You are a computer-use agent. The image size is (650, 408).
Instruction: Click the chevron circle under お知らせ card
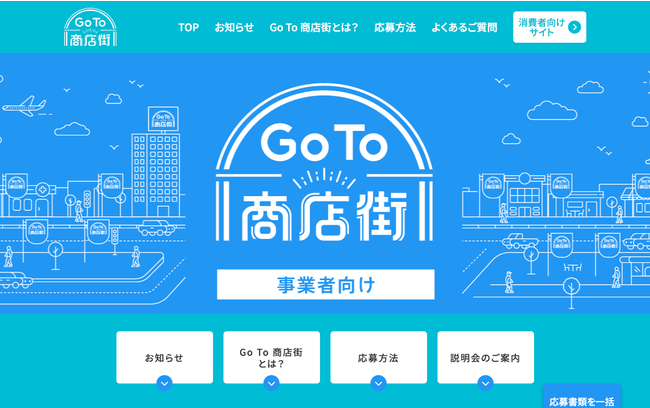click(x=165, y=384)
